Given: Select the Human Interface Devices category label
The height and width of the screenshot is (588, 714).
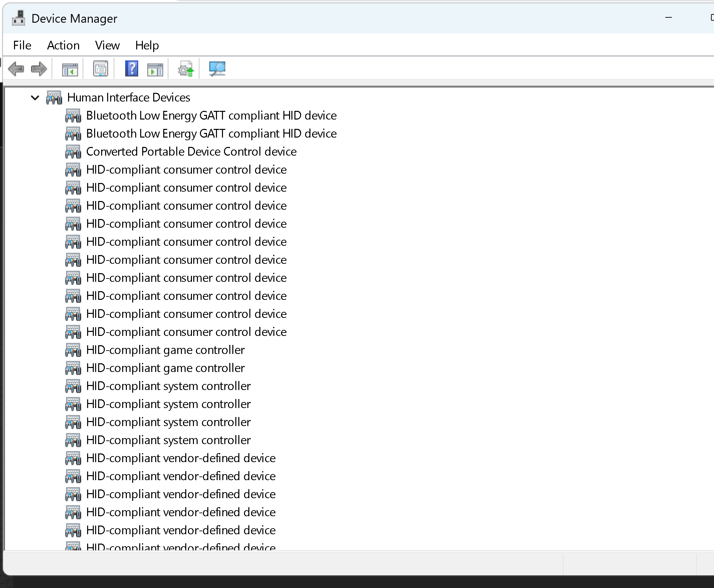Looking at the screenshot, I should (128, 97).
